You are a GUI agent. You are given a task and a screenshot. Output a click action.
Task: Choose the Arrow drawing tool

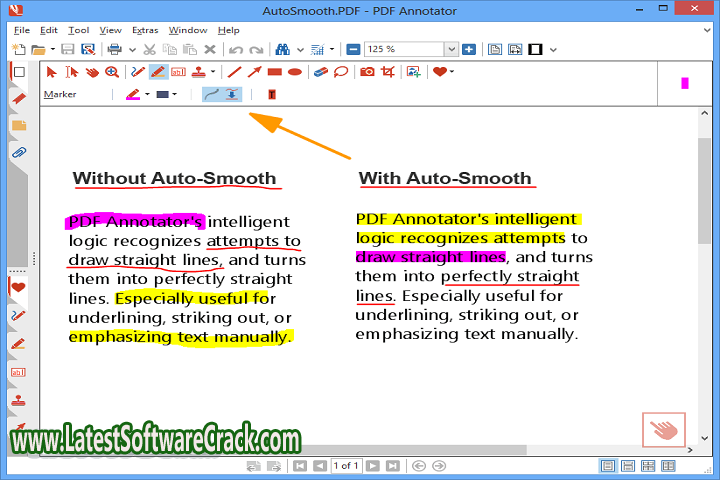(254, 72)
